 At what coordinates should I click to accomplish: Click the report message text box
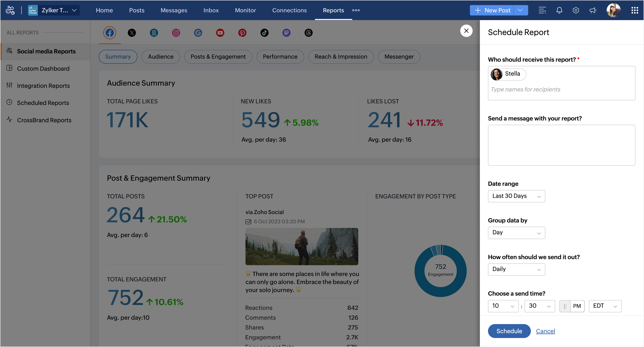click(x=561, y=145)
